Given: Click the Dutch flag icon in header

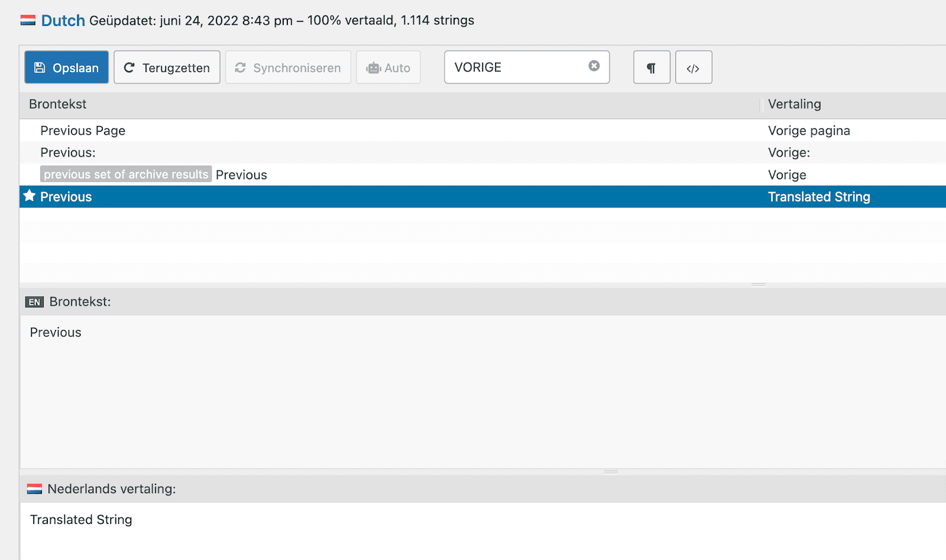Looking at the screenshot, I should click(x=28, y=21).
